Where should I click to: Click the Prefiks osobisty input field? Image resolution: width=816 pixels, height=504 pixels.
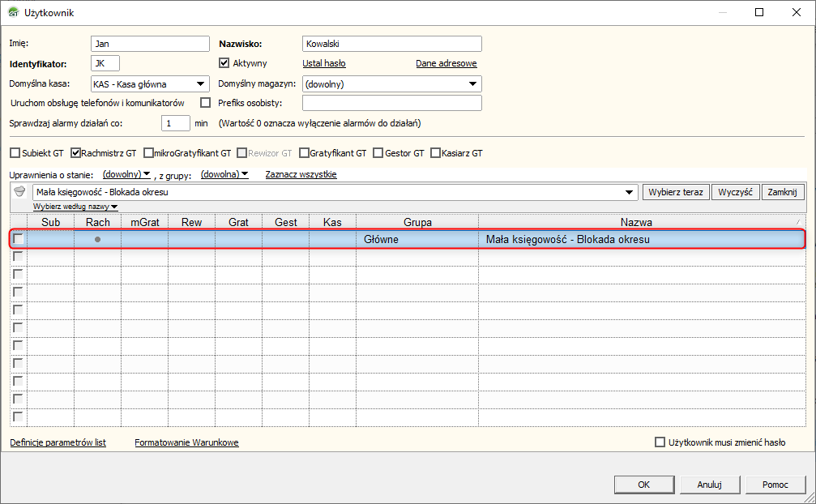pos(392,103)
